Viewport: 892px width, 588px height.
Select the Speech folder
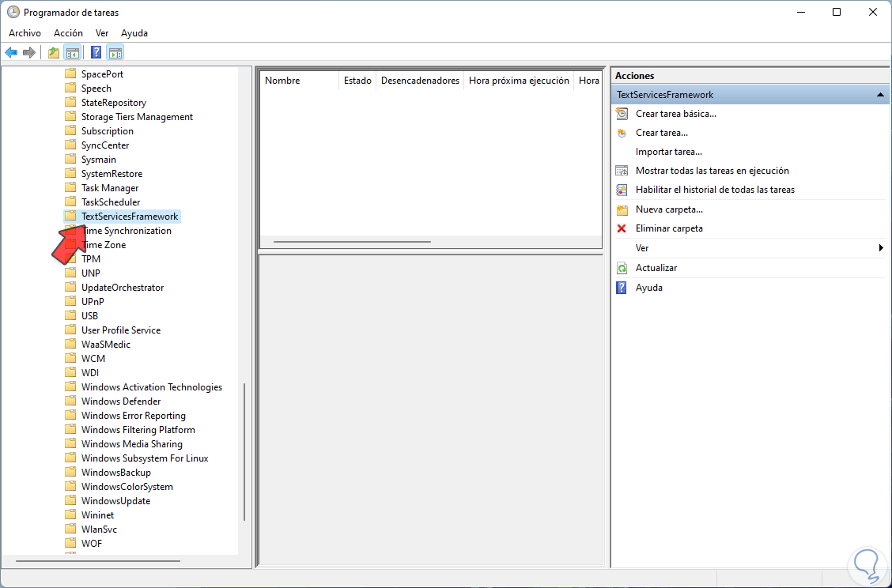96,89
